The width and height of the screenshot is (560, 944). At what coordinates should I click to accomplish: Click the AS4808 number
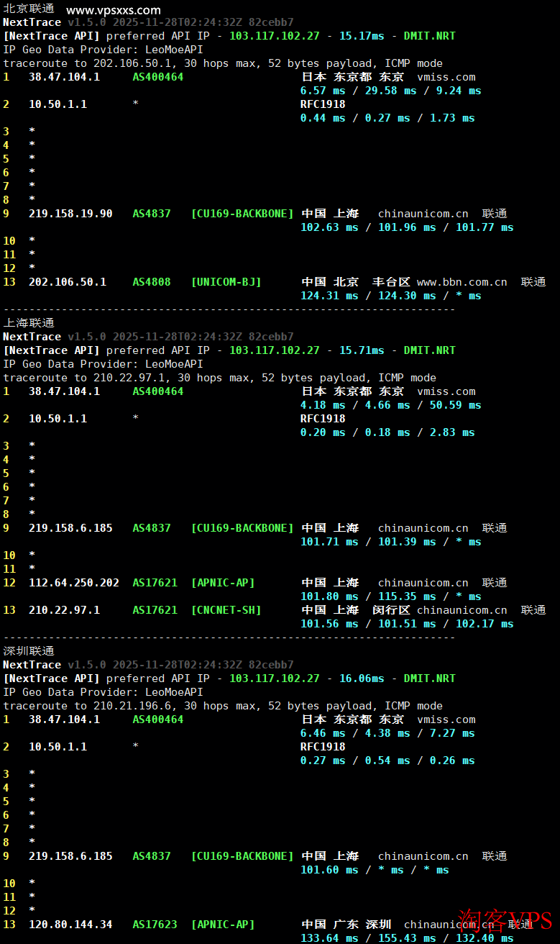[x=152, y=282]
